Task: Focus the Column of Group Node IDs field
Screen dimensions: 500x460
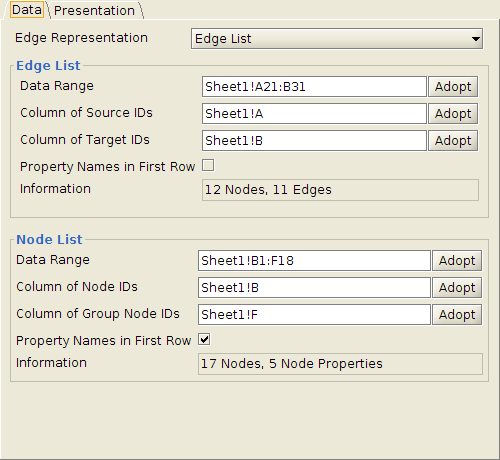Action: (314, 315)
